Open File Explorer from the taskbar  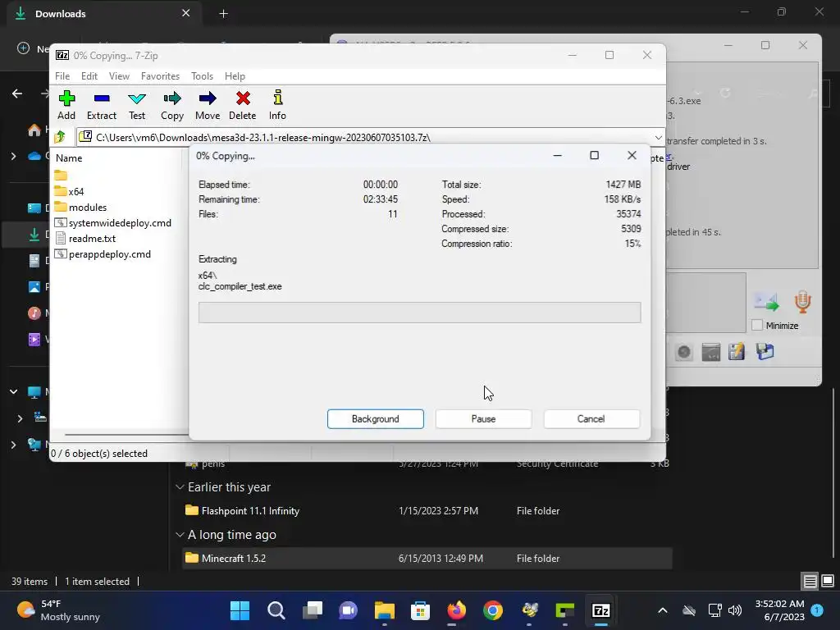385,610
